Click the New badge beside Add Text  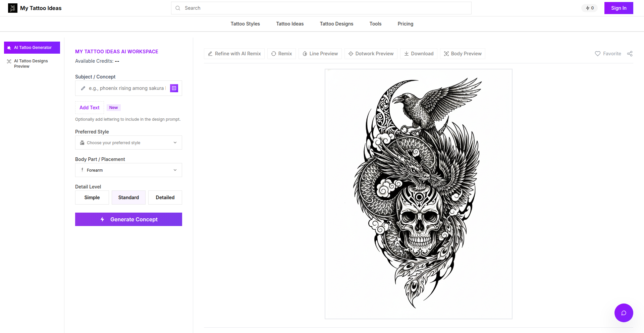point(113,108)
